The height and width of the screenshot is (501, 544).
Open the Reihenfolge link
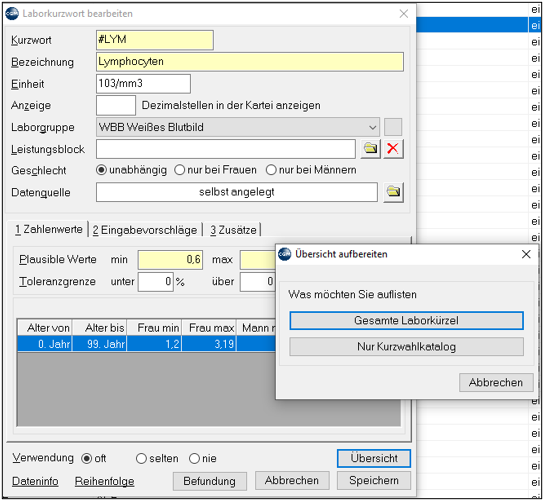click(104, 481)
